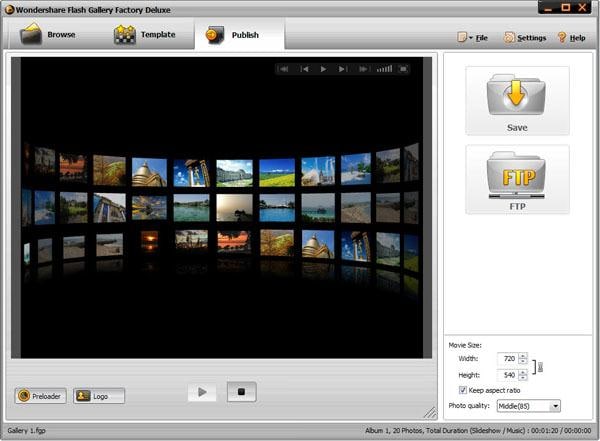Select white palace thumbnail in top row
Image resolution: width=600 pixels, height=441 pixels.
click(234, 173)
